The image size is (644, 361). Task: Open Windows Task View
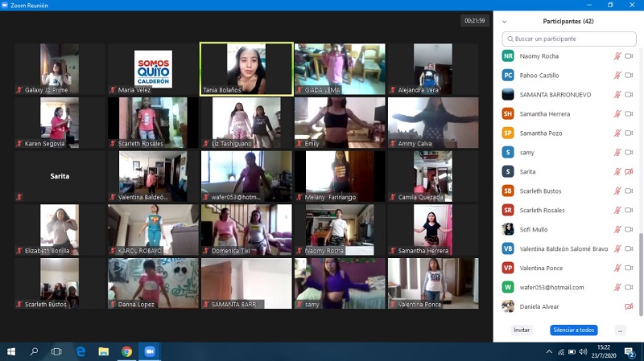56,351
